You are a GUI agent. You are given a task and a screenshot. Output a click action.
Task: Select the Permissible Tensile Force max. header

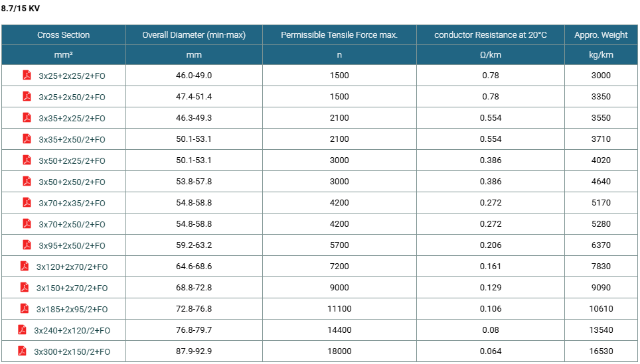[x=339, y=35]
